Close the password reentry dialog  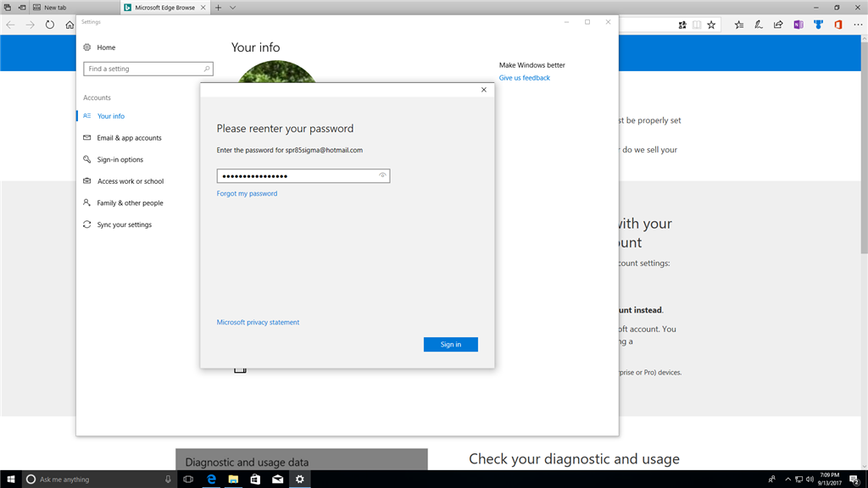[484, 90]
